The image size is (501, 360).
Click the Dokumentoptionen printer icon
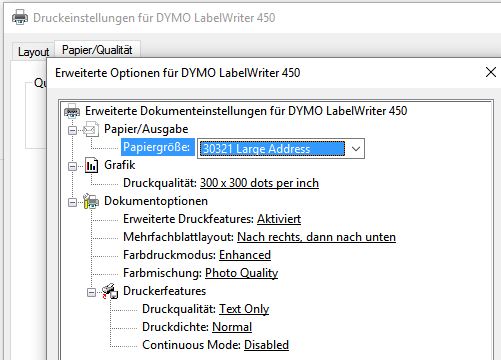coord(91,201)
